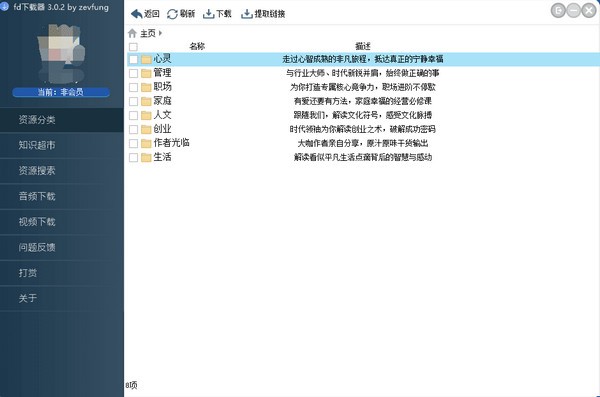Click the 刷新 refresh icon

tap(172, 14)
